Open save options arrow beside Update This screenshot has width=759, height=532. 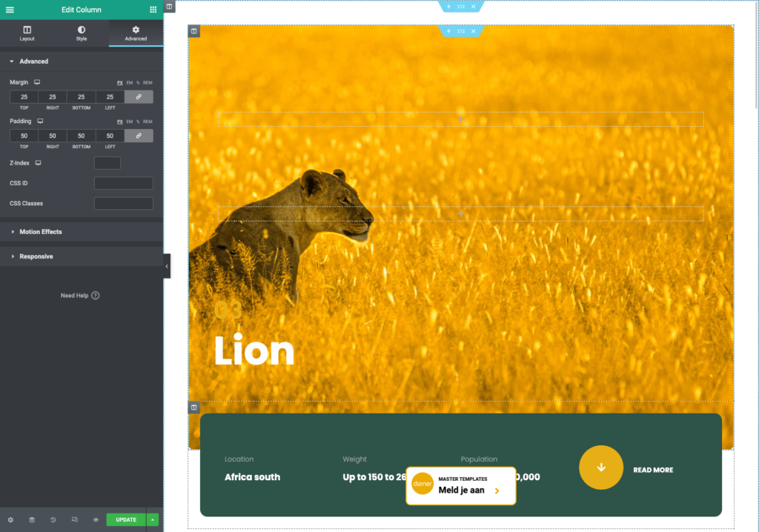point(153,519)
